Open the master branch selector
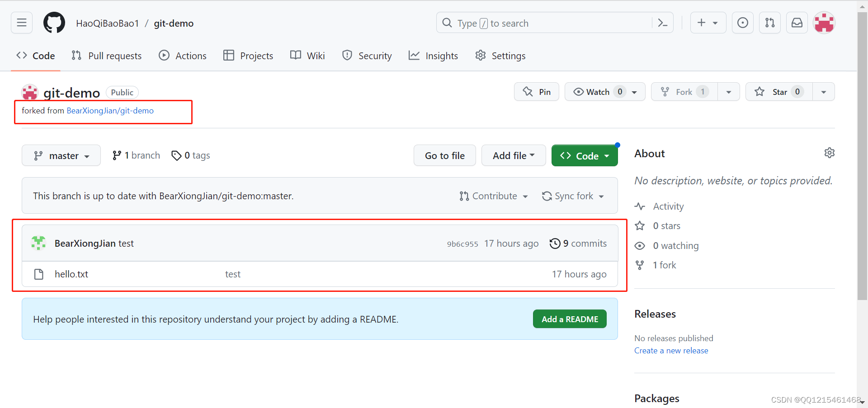The height and width of the screenshot is (408, 868). click(61, 155)
